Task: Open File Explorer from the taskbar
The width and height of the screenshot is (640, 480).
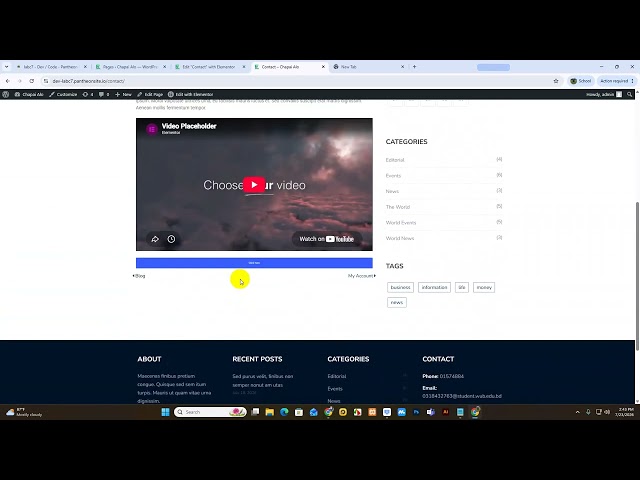Action: coord(269,412)
